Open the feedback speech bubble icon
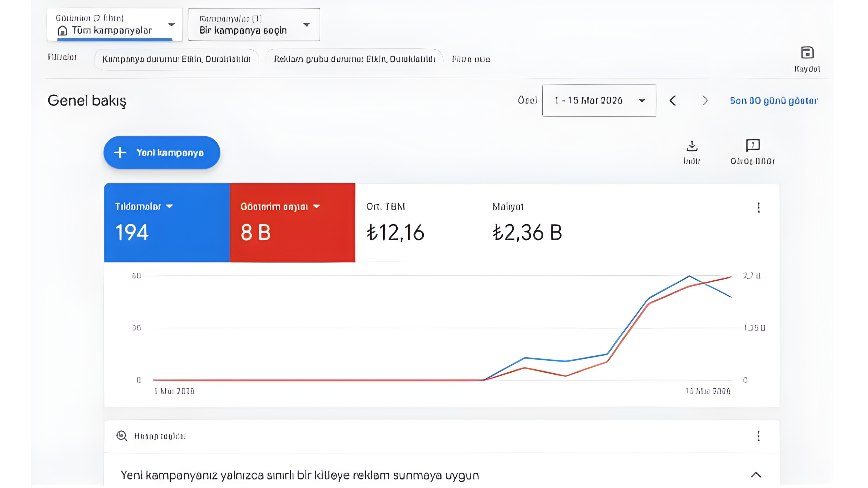 point(753,145)
